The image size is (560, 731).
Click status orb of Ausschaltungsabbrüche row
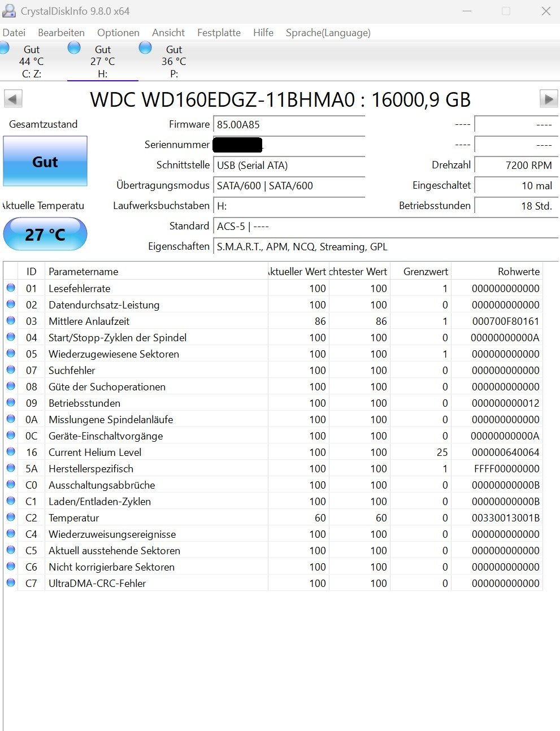tap(11, 484)
